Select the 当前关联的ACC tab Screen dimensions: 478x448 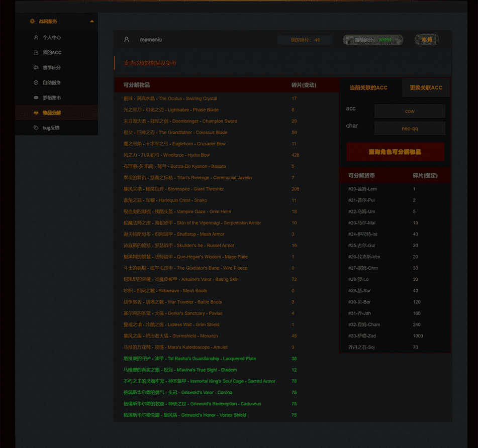pos(368,88)
